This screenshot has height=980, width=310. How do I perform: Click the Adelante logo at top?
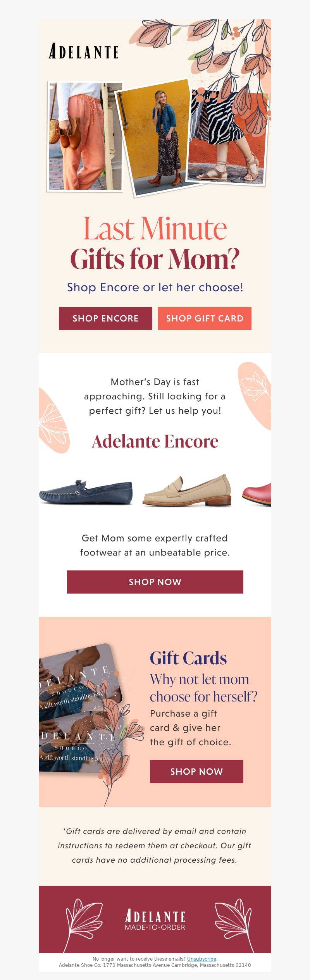84,51
